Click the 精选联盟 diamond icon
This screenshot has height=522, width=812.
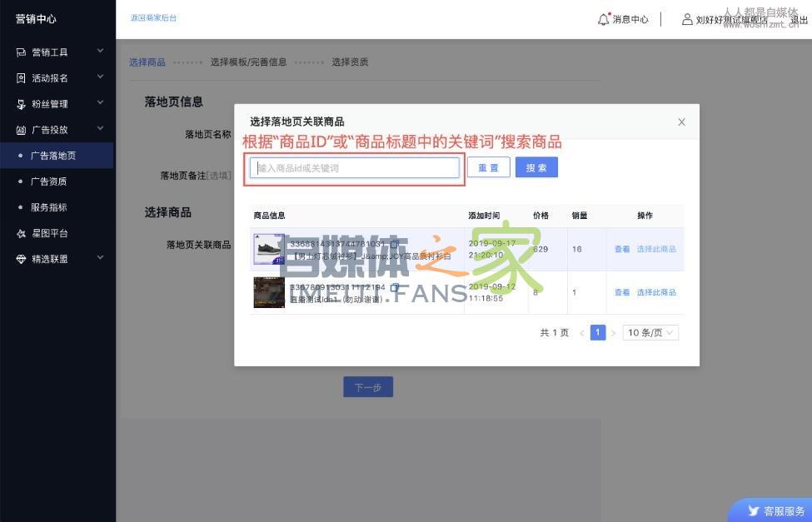(22, 259)
